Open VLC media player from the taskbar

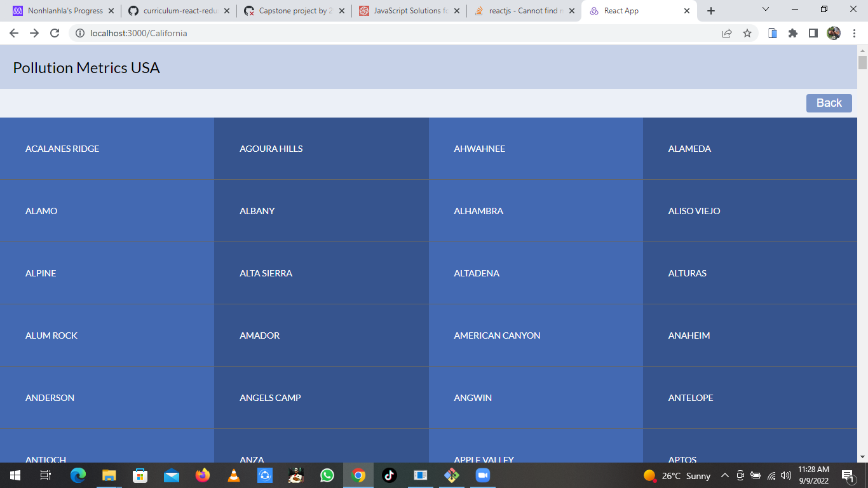233,475
